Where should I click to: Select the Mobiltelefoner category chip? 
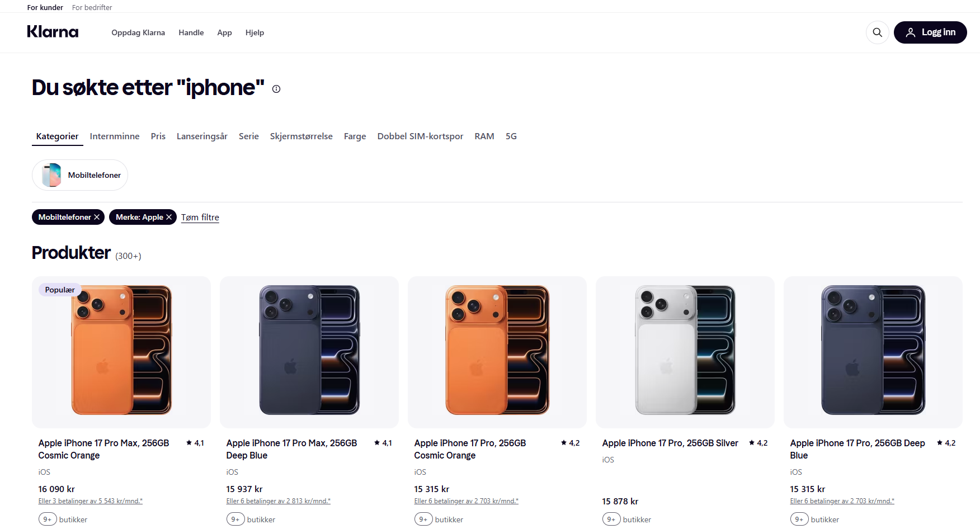tap(80, 175)
